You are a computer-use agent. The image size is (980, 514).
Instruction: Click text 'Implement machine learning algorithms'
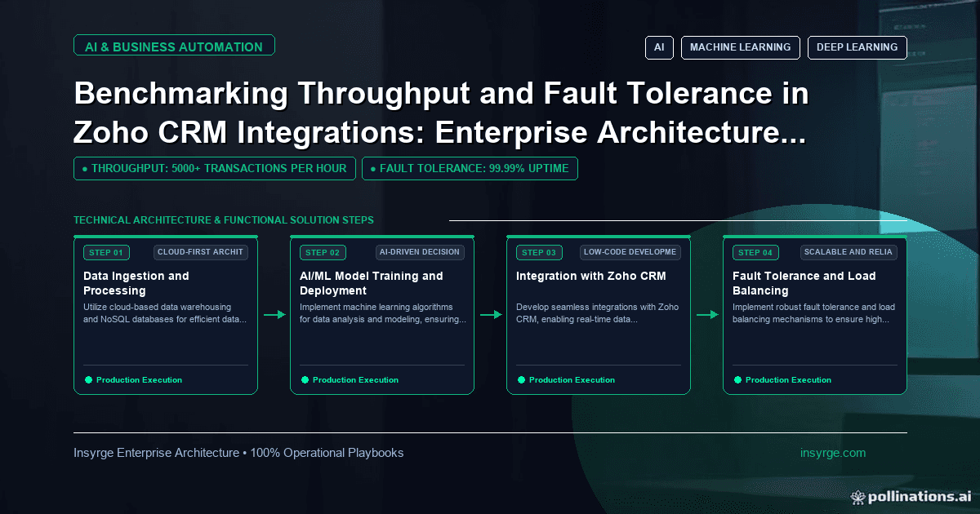[x=376, y=307]
